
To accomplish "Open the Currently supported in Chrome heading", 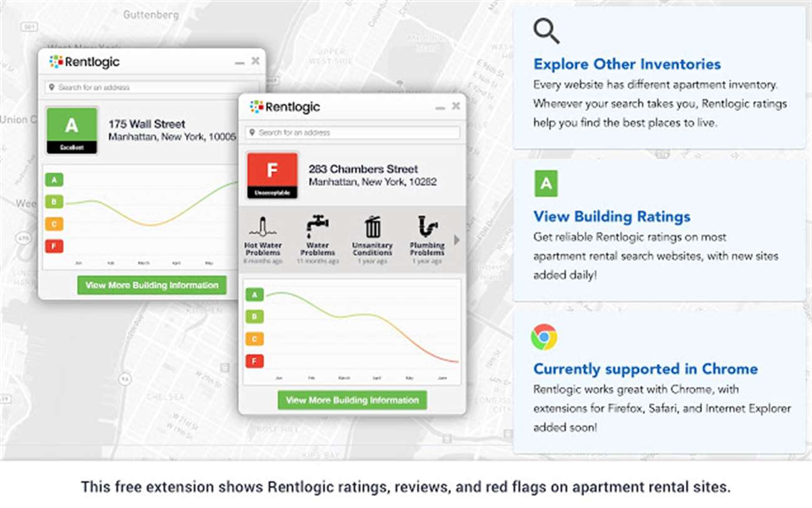I will pos(646,369).
